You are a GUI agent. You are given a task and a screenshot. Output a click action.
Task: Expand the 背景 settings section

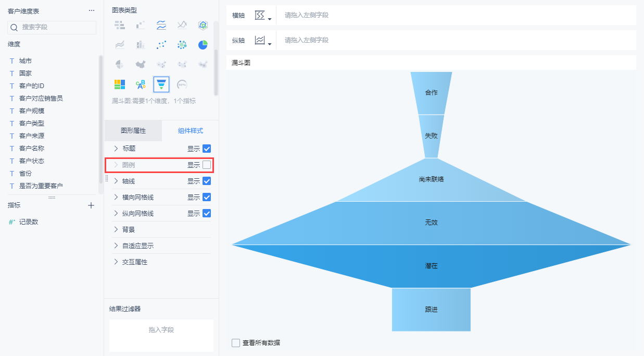(116, 229)
